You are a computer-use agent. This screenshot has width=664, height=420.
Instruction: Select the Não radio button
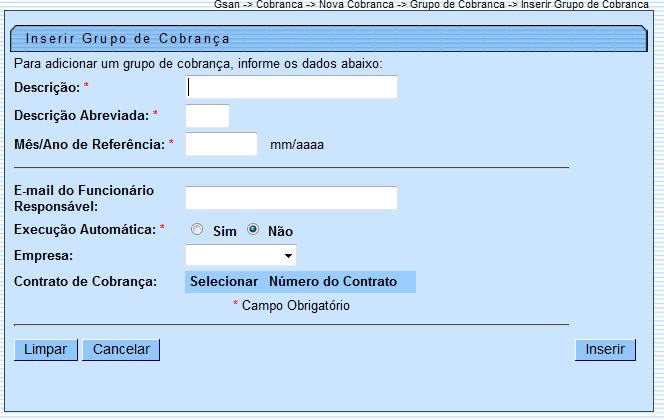[253, 230]
